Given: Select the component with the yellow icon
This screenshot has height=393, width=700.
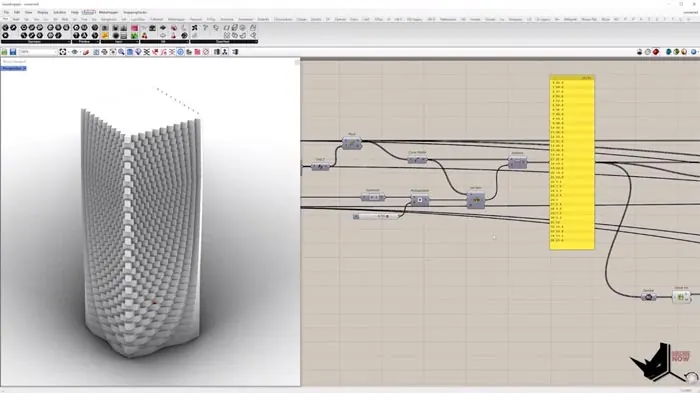Looking at the screenshot, I should (476, 200).
